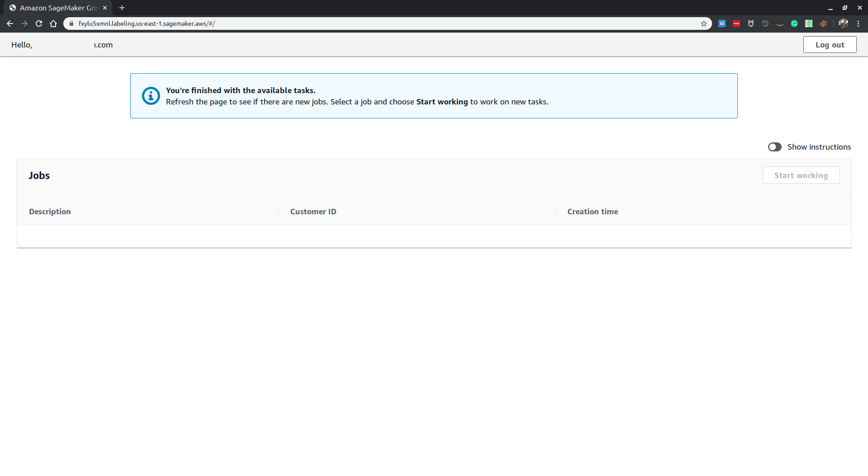The height and width of the screenshot is (476, 868).
Task: Click the info icon in the banner
Action: pos(151,96)
